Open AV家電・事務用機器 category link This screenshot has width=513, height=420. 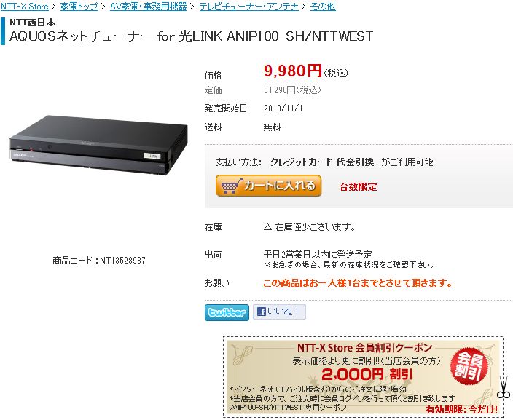point(149,7)
